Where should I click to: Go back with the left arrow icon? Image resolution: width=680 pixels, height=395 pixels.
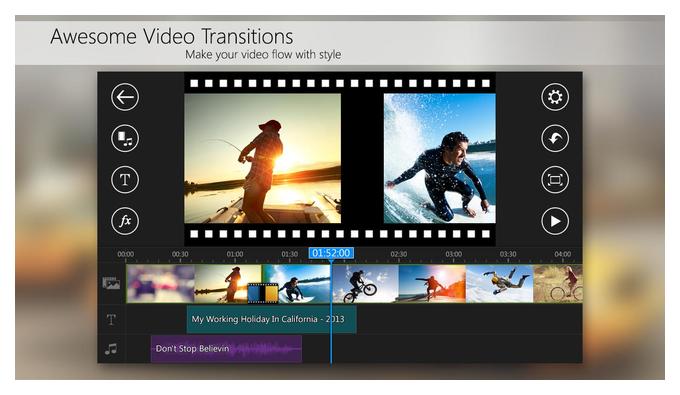coord(125,97)
